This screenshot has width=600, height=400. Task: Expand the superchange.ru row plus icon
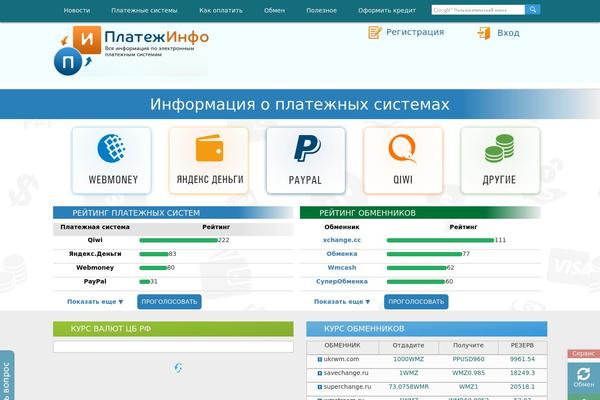(x=320, y=387)
